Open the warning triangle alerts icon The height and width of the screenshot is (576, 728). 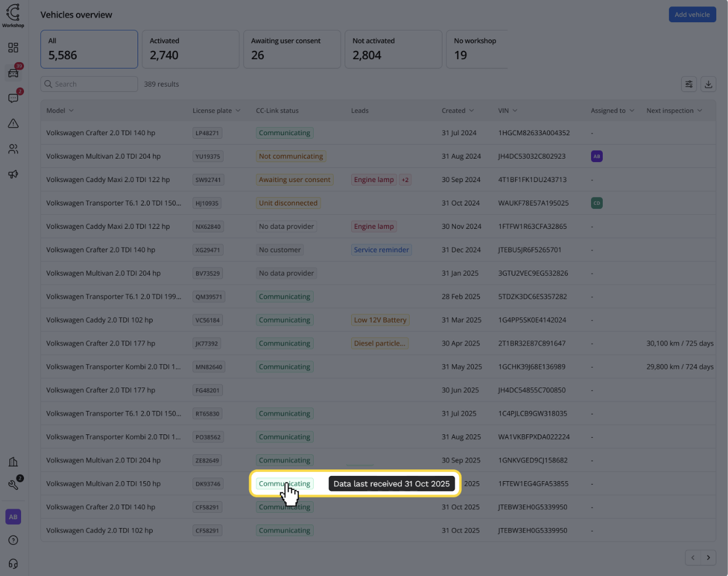tap(13, 124)
